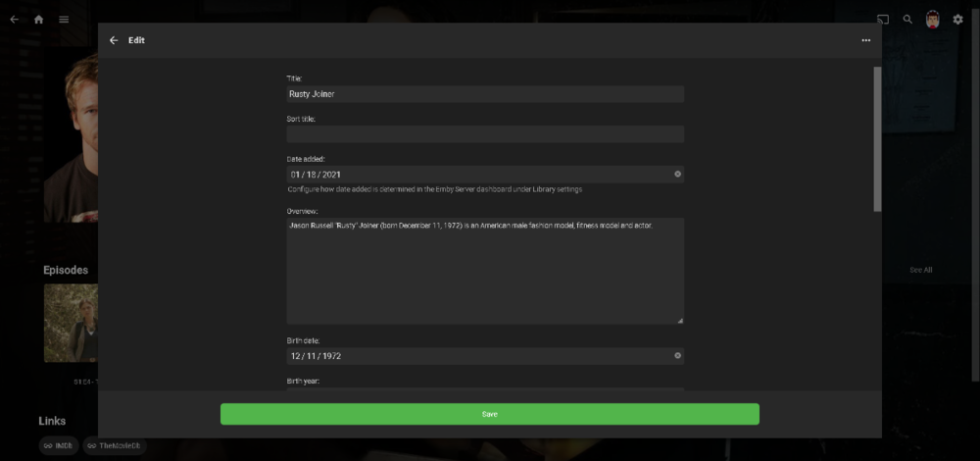Image resolution: width=980 pixels, height=461 pixels.
Task: Open the episode thumbnail under Episodes
Action: [x=71, y=323]
